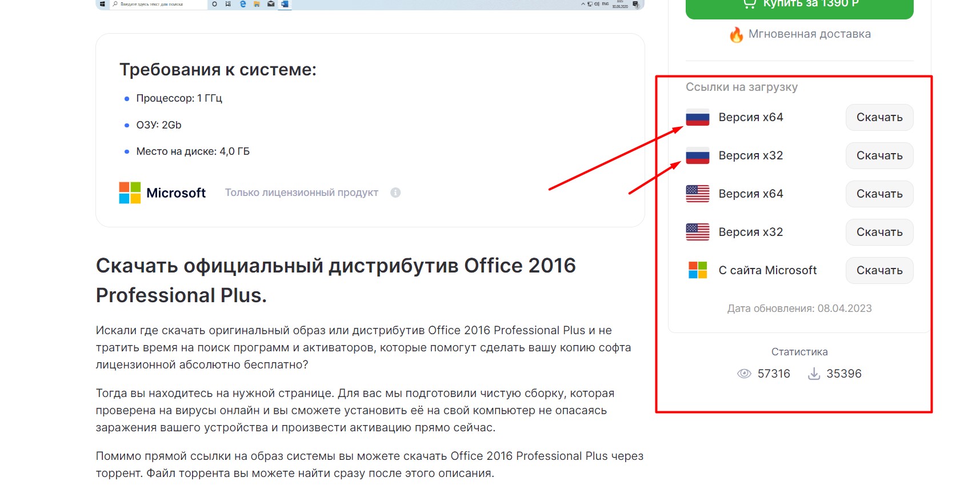
Task: Click the 'Скачать официальный дистрибутив Office 2016' heading
Action: tap(336, 280)
